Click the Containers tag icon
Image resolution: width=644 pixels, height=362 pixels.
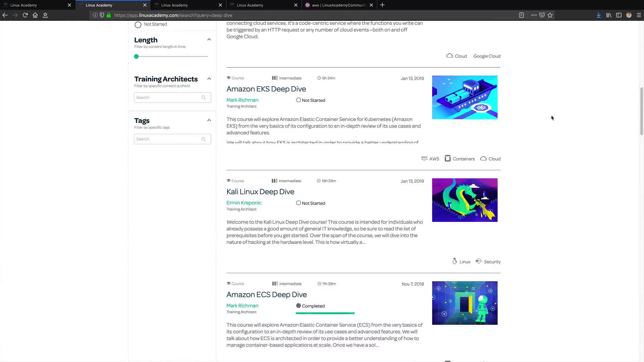(x=447, y=159)
